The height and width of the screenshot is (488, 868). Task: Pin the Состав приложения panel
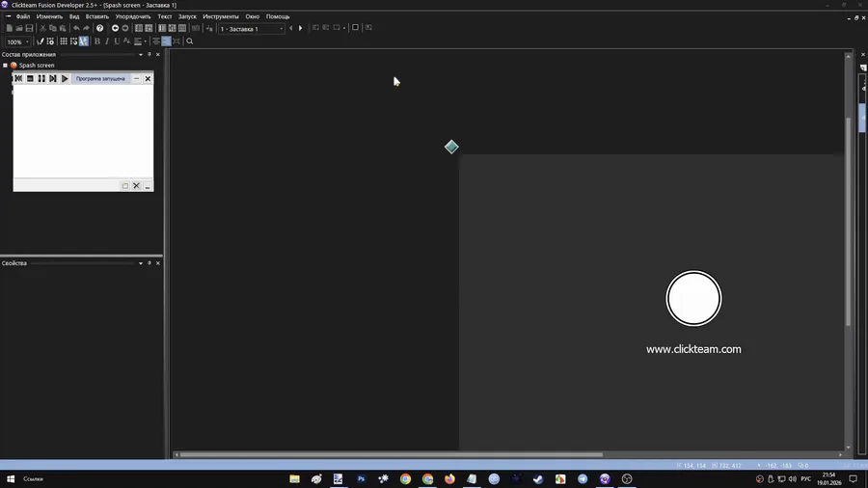pos(149,55)
